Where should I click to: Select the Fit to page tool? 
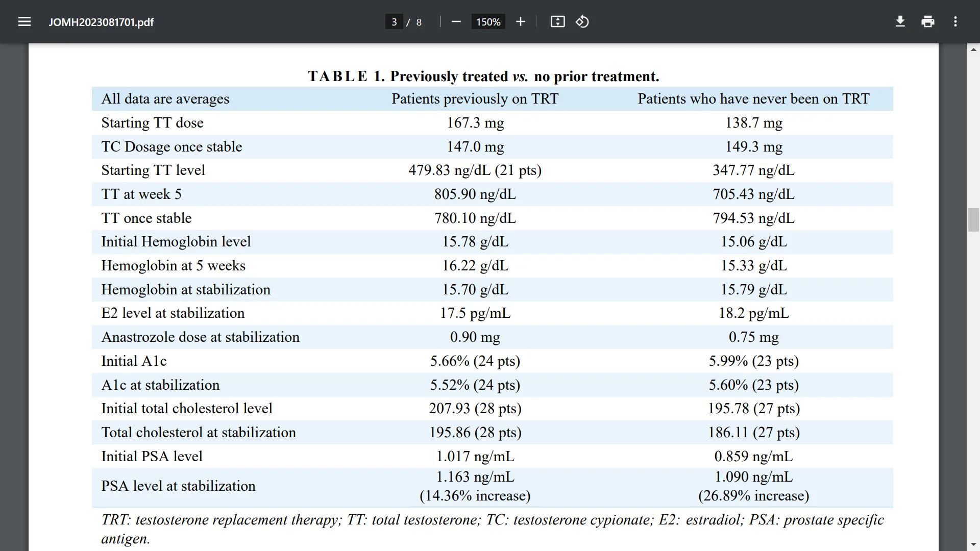tap(557, 21)
